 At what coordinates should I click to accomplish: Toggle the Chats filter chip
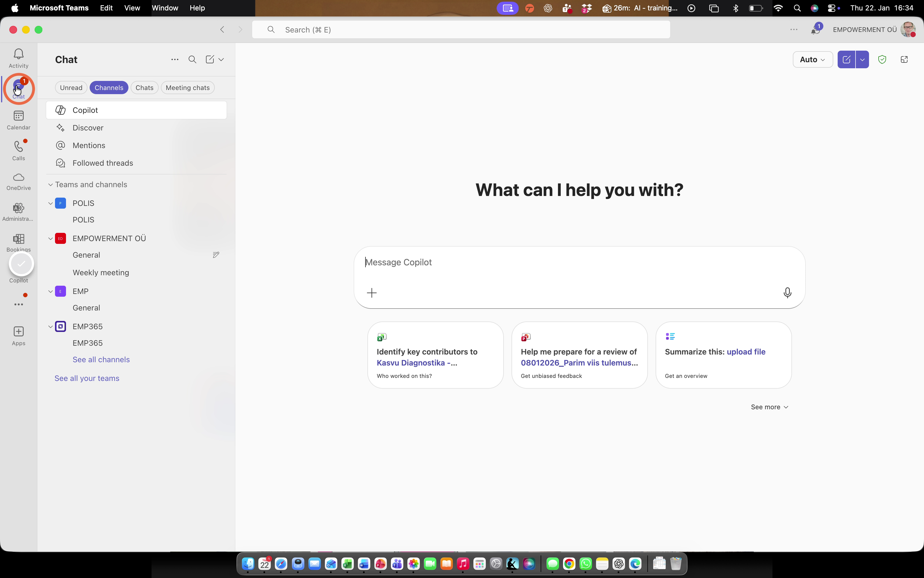144,88
